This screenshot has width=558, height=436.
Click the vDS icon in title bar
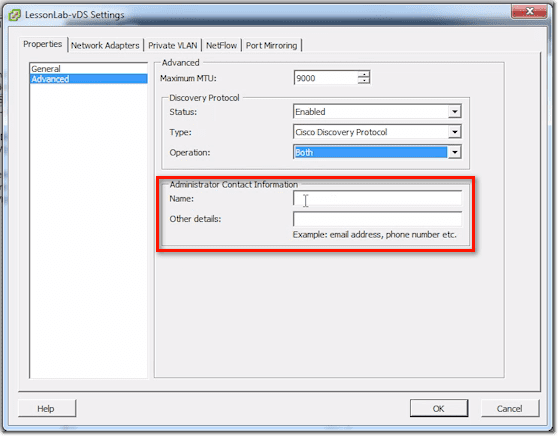15,15
